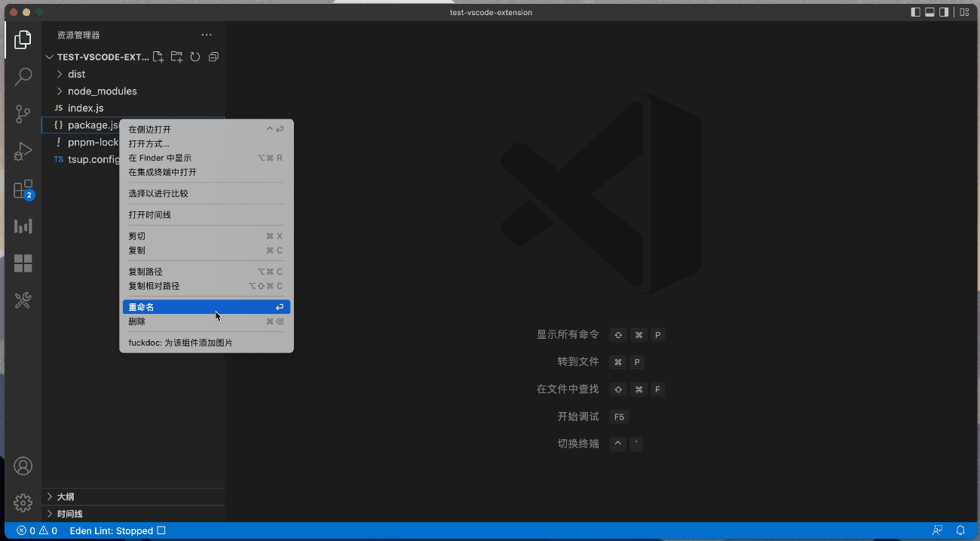The image size is (980, 541).
Task: Click 在文件中查找 welcome shortcut text
Action: coord(568,389)
